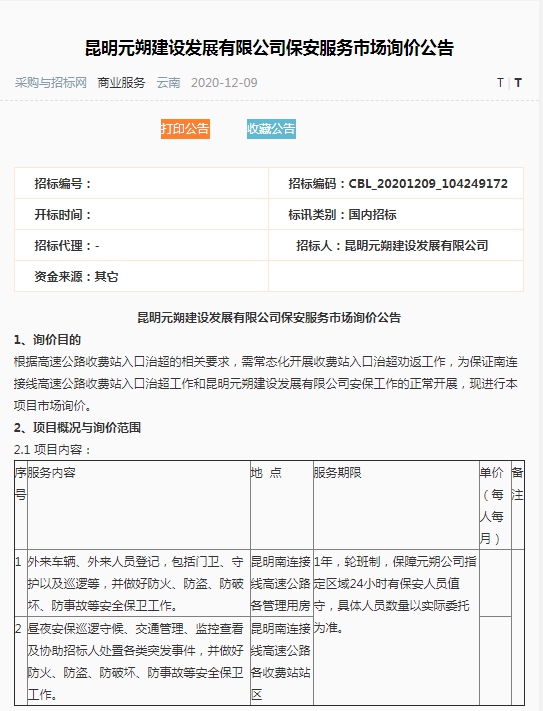Click the 1、询价目的 section heading

coord(48,340)
